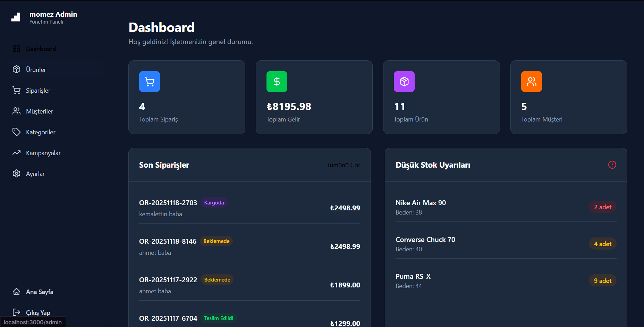Click the tag icon beside Kategoriler
This screenshot has height=327, width=644.
[16, 132]
